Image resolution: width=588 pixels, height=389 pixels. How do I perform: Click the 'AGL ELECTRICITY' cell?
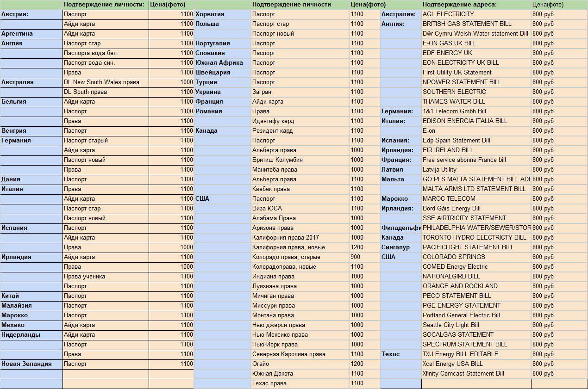click(x=476, y=14)
